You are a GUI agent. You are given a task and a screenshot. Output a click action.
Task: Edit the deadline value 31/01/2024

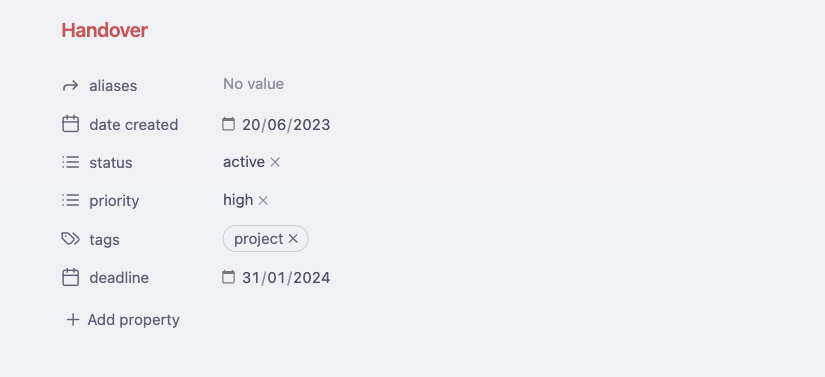point(286,277)
